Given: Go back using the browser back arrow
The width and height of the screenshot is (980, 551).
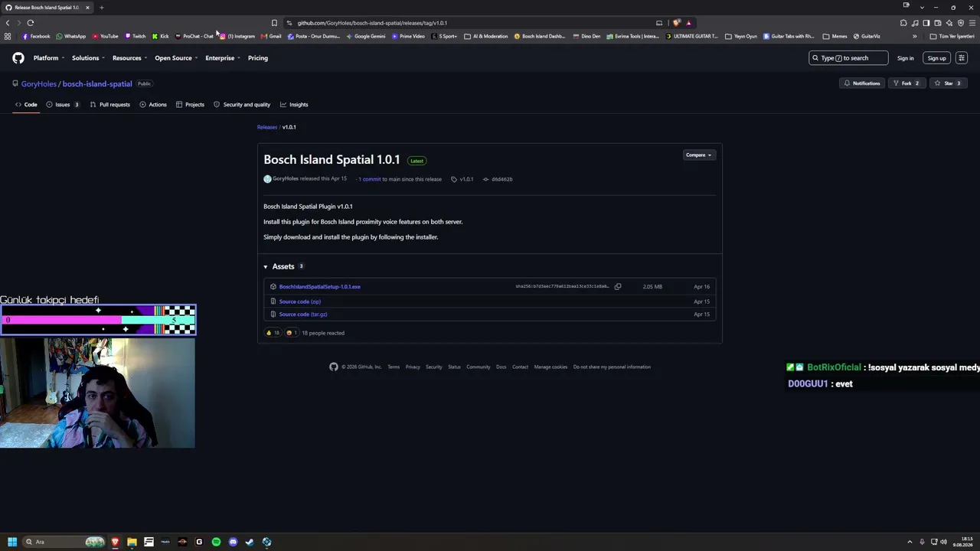Looking at the screenshot, I should (8, 23).
